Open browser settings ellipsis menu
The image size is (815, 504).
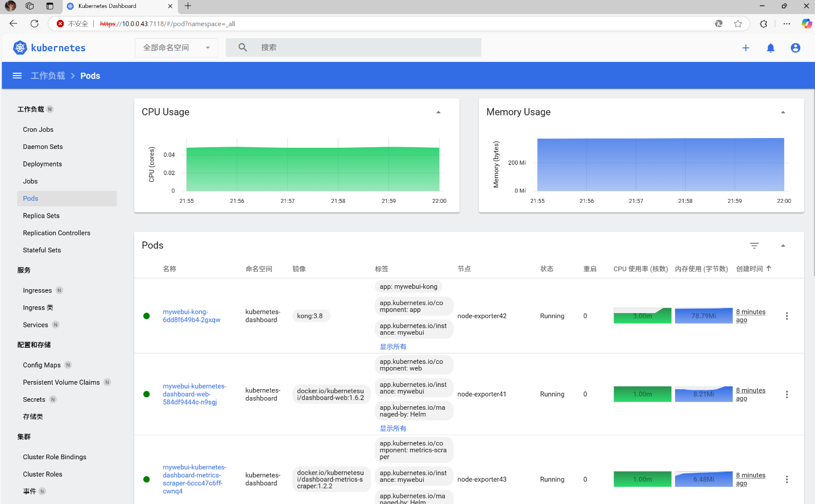[787, 24]
